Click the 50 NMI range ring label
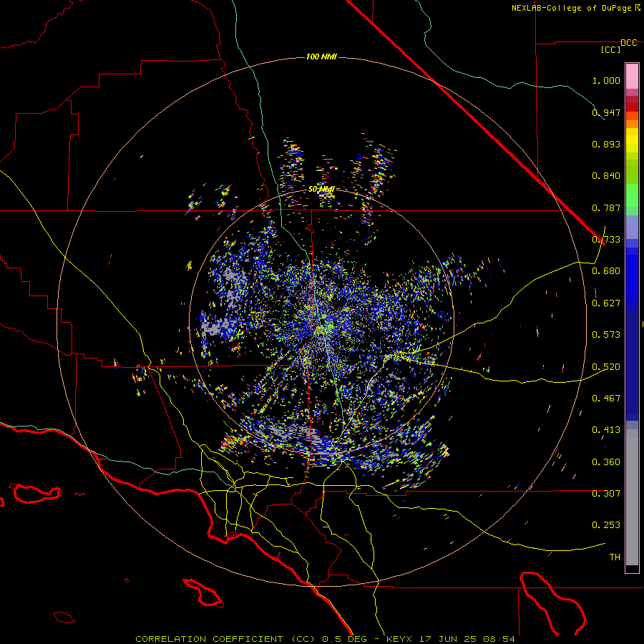This screenshot has width=644, height=644. 321,190
